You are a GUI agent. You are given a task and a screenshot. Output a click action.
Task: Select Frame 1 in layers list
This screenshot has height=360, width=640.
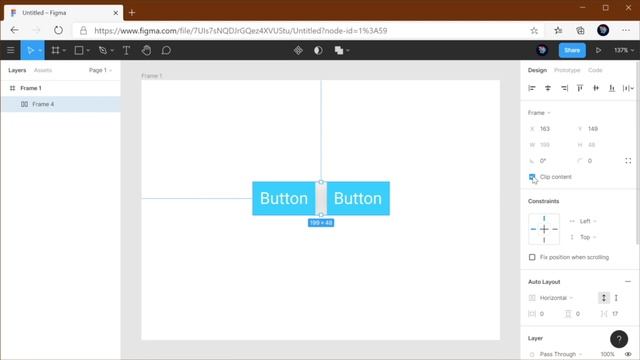pyautogui.click(x=60, y=88)
